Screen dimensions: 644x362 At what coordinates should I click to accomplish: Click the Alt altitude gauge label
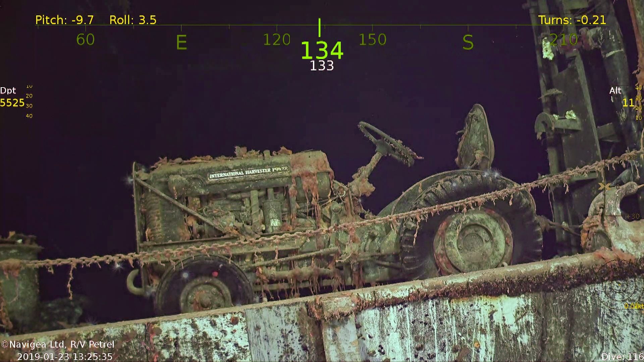point(616,90)
